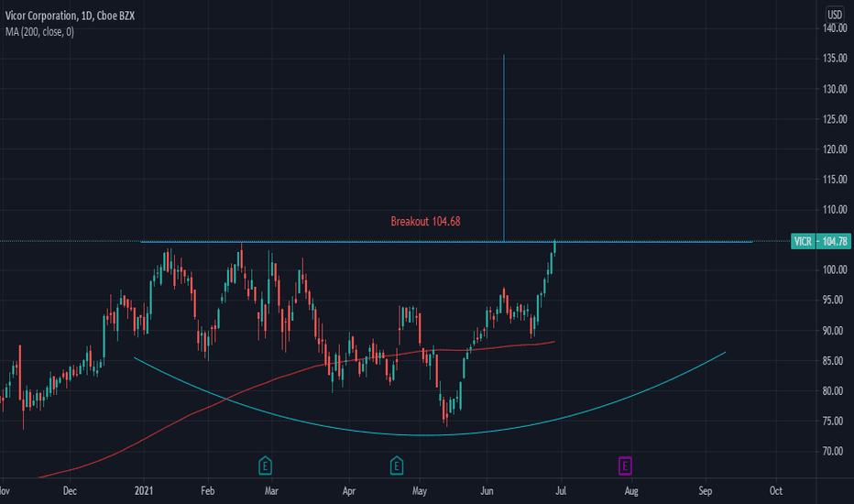The image size is (854, 504).
Task: Click the Jun label on time axis
Action: point(487,491)
